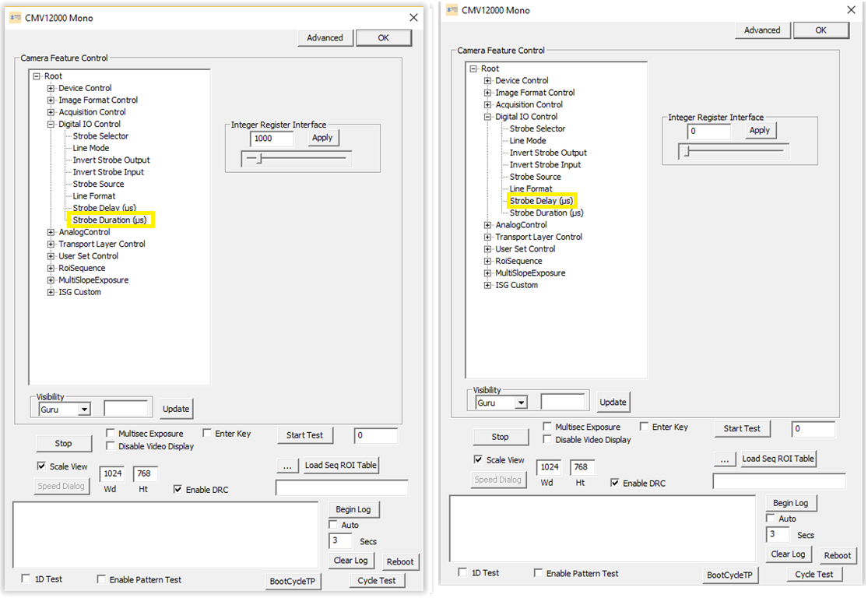Collapse Root node in left window tree
868x598 pixels.
pyautogui.click(x=37, y=76)
